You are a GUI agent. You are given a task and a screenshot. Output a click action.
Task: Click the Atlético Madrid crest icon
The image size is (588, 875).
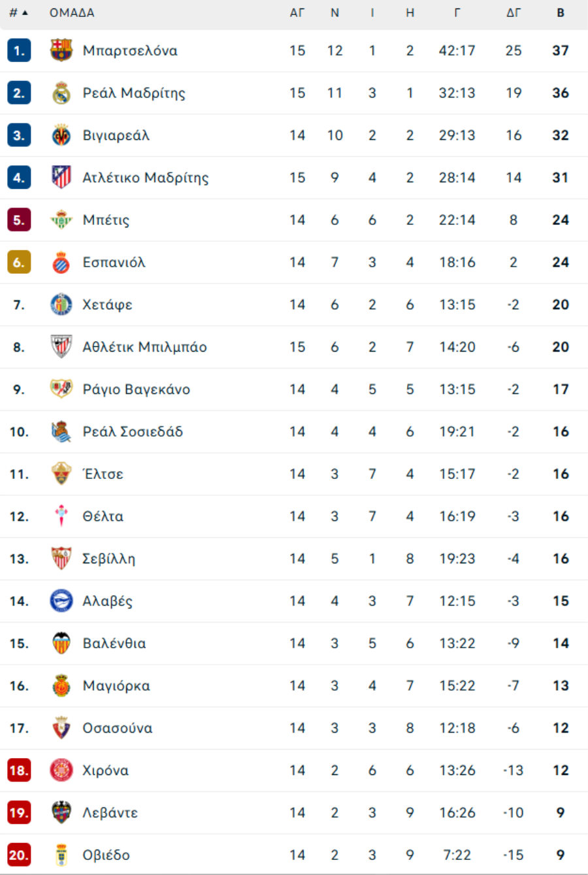61,177
